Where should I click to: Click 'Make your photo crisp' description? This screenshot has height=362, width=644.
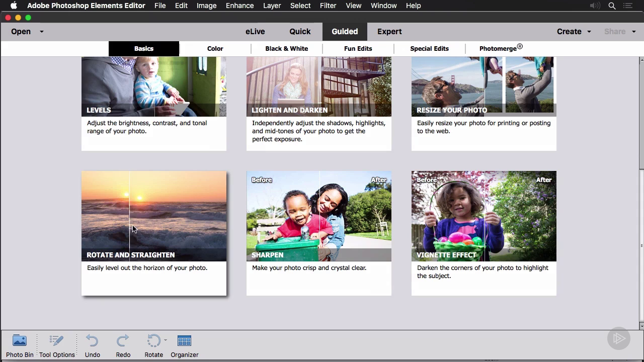[309, 268]
